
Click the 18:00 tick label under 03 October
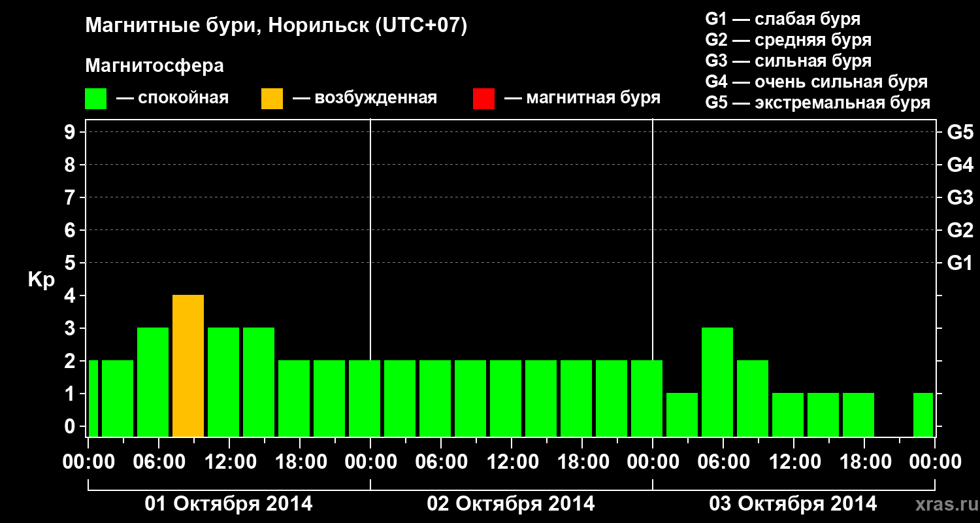click(x=864, y=462)
